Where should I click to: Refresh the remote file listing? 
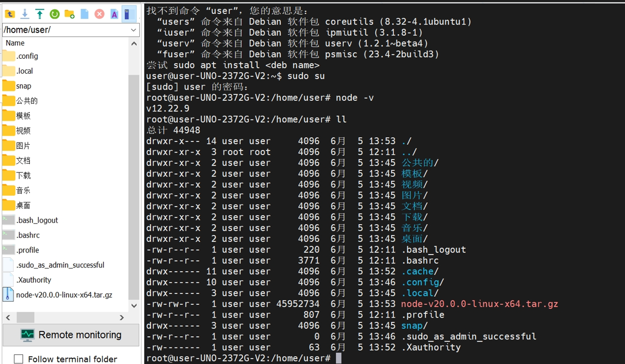(x=54, y=13)
